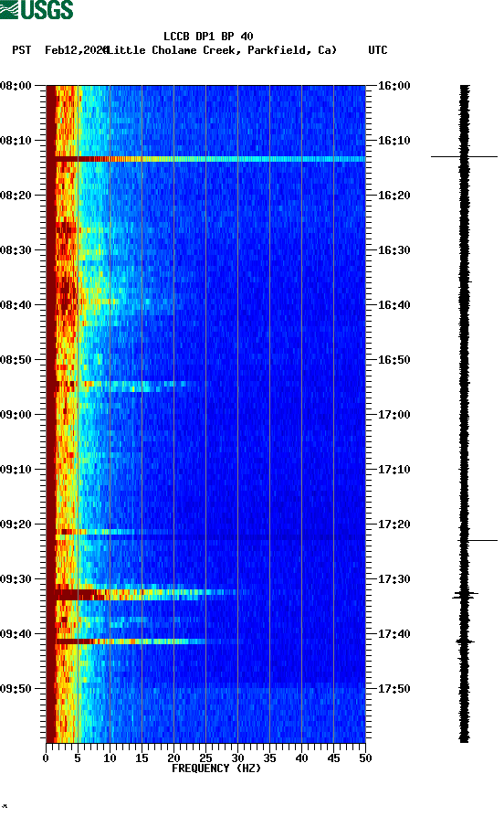Viewport: 504px width, 816px height.
Task: Click the 16:40 UTC time label
Action: (x=394, y=305)
